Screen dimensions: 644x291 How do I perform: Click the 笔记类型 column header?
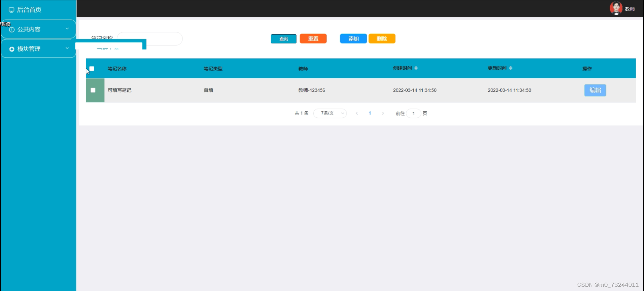click(213, 69)
